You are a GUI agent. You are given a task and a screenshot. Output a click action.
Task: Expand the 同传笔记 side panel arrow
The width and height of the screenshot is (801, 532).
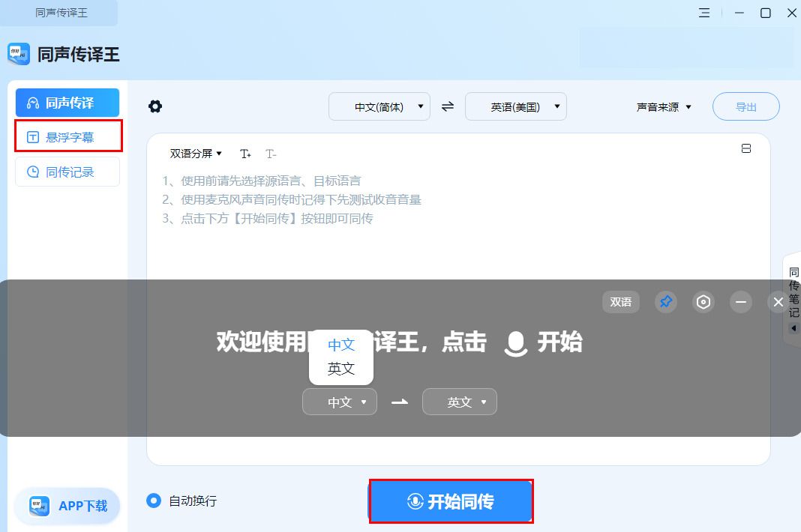point(793,328)
